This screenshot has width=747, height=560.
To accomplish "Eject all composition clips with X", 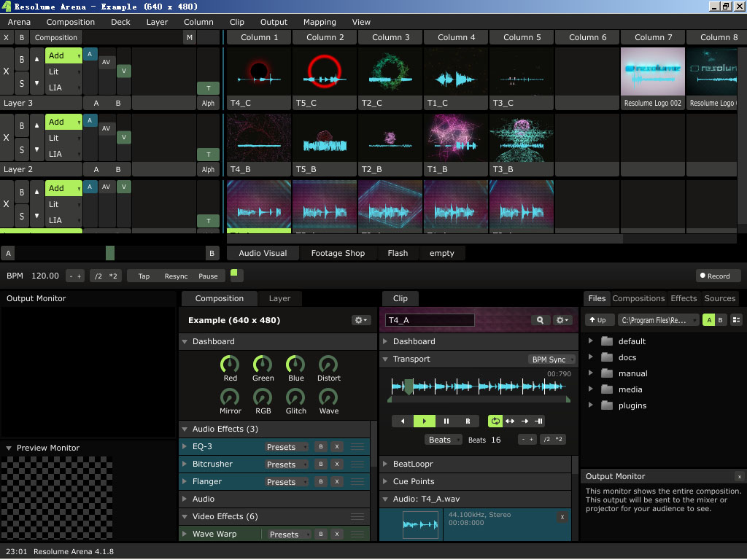I will pyautogui.click(x=6, y=38).
